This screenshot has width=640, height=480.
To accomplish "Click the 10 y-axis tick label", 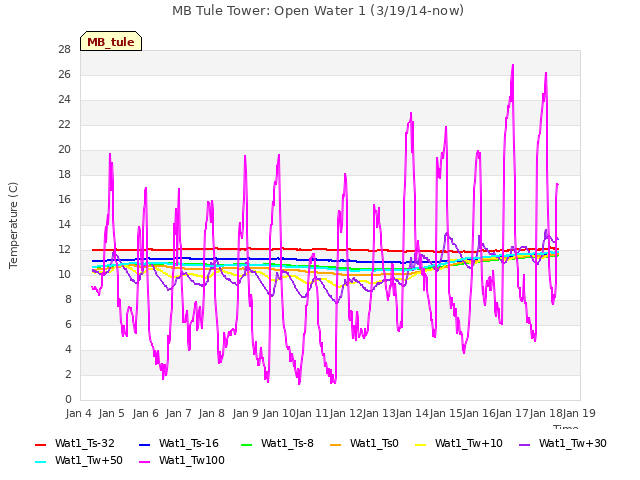I will point(64,275).
